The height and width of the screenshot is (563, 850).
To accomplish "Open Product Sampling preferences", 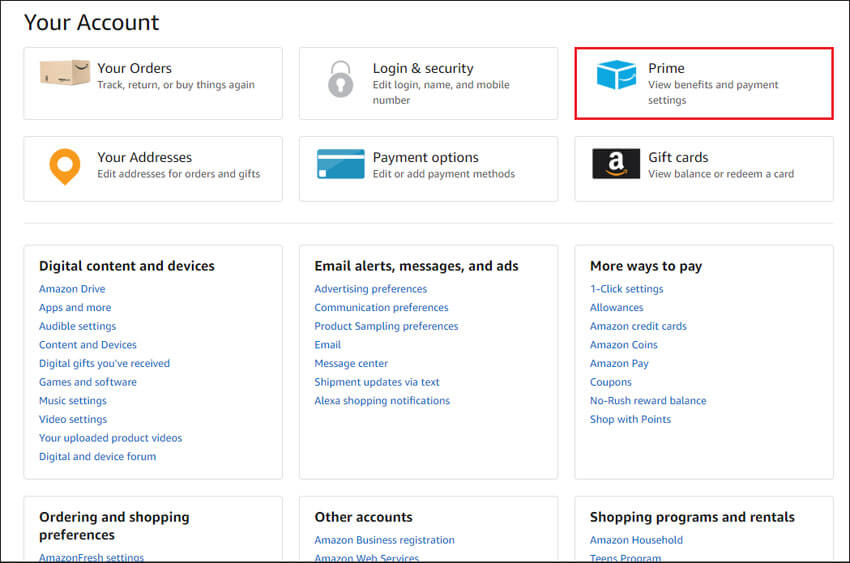I will tap(386, 326).
